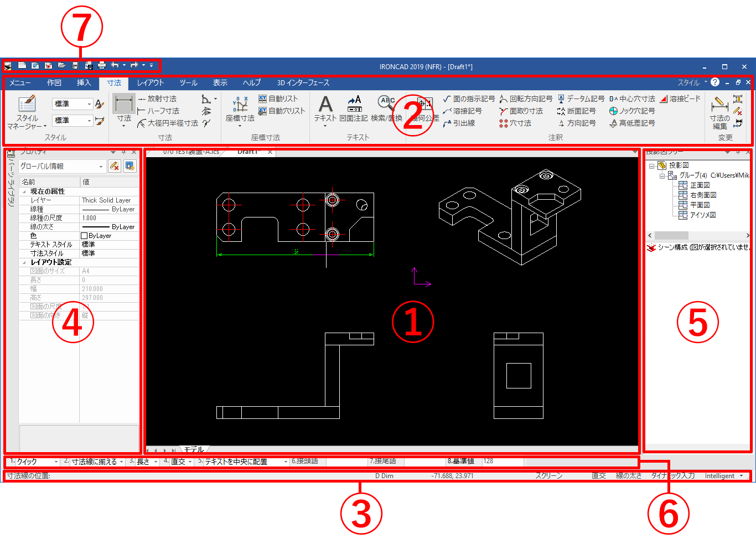Click the 自動穴リスト button
The width and height of the screenshot is (756, 539).
point(282,111)
